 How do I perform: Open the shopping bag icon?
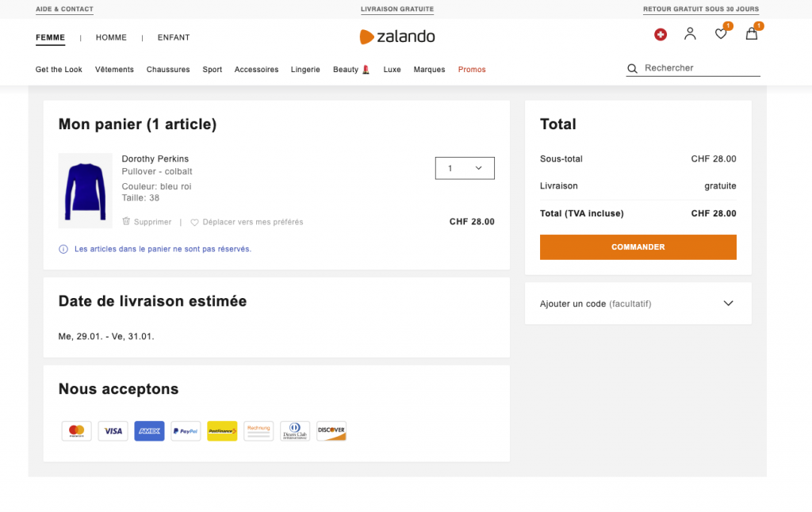[x=752, y=33]
